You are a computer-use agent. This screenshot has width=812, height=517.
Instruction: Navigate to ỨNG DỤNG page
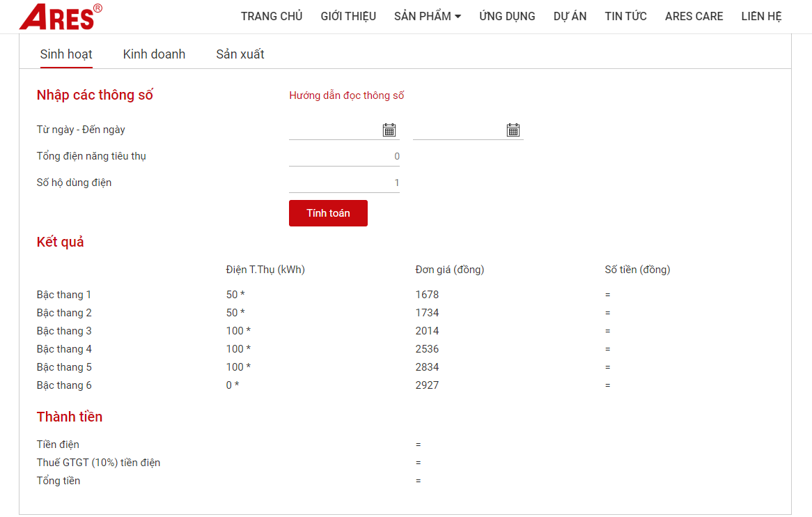click(507, 16)
